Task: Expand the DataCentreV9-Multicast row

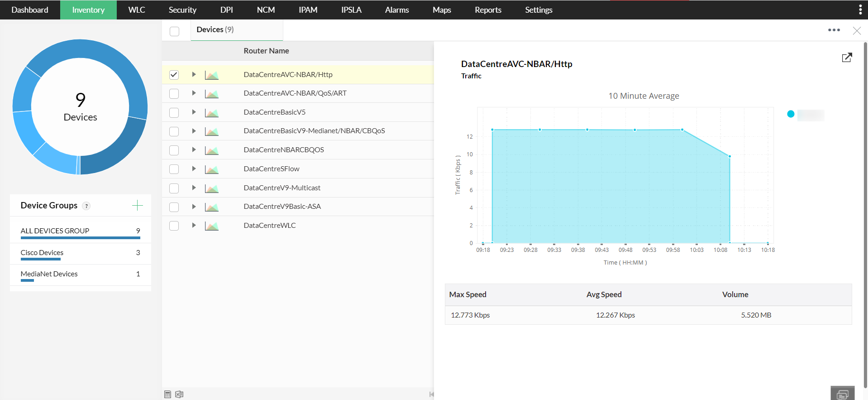Action: tap(194, 188)
